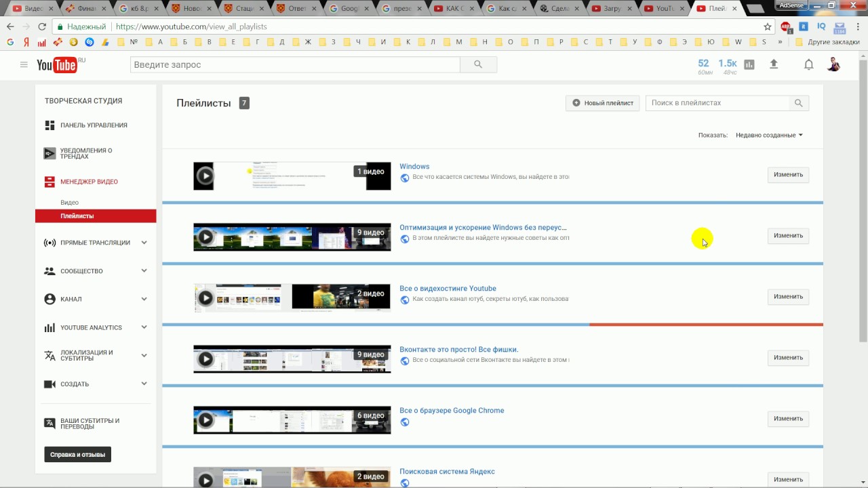Screen dimensions: 868x488
Task: Play all in the Оптимизация и ускорение Windows playlist
Action: tap(205, 237)
